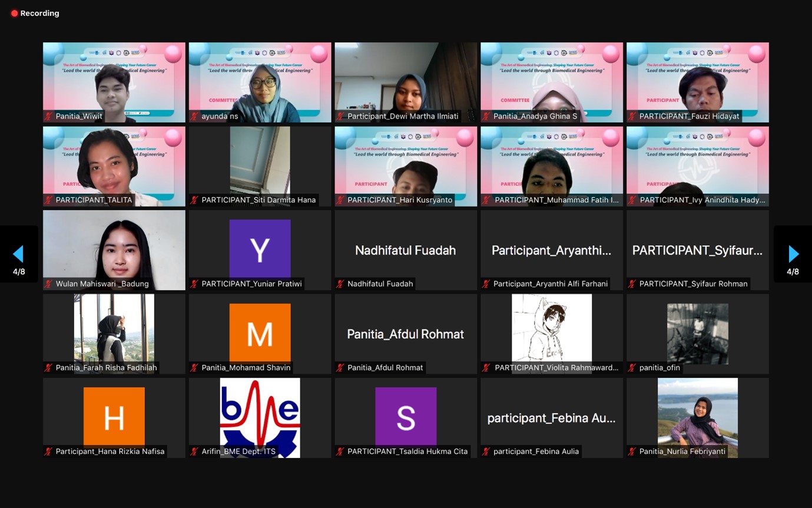Click the PARTICIPANT_Fauzi Hidayat name label
Screen dimensions: 812x508
click(690, 117)
